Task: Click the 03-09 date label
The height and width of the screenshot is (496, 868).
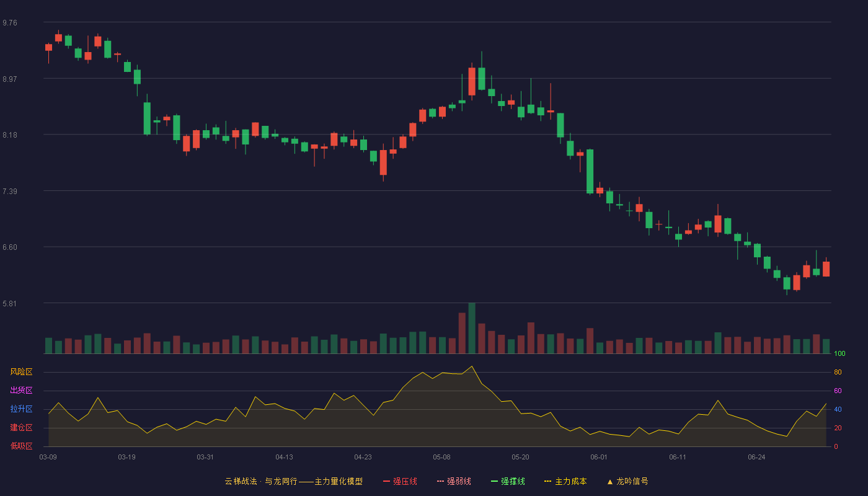Action: pyautogui.click(x=48, y=457)
